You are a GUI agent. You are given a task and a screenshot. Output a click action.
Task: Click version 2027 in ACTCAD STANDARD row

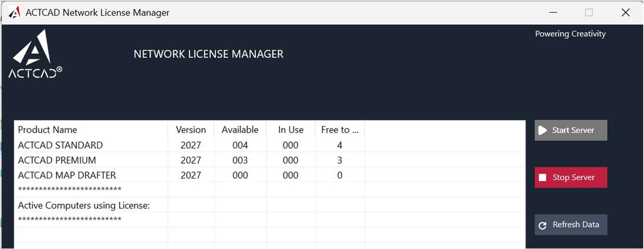(191, 145)
